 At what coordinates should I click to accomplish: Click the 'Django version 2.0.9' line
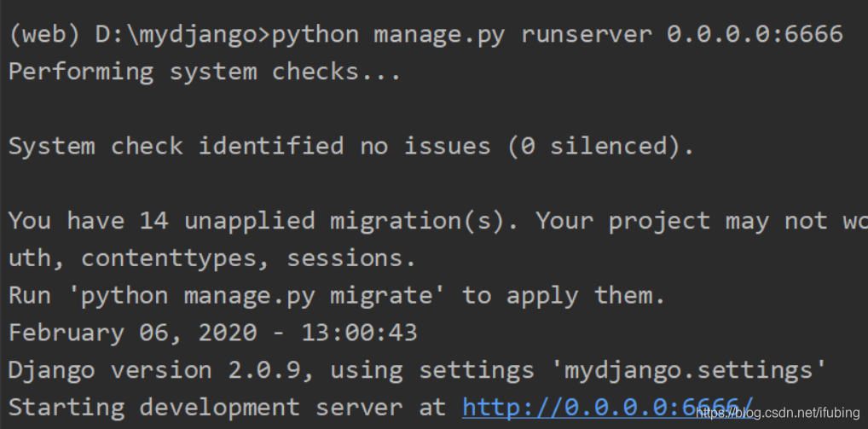tap(417, 370)
